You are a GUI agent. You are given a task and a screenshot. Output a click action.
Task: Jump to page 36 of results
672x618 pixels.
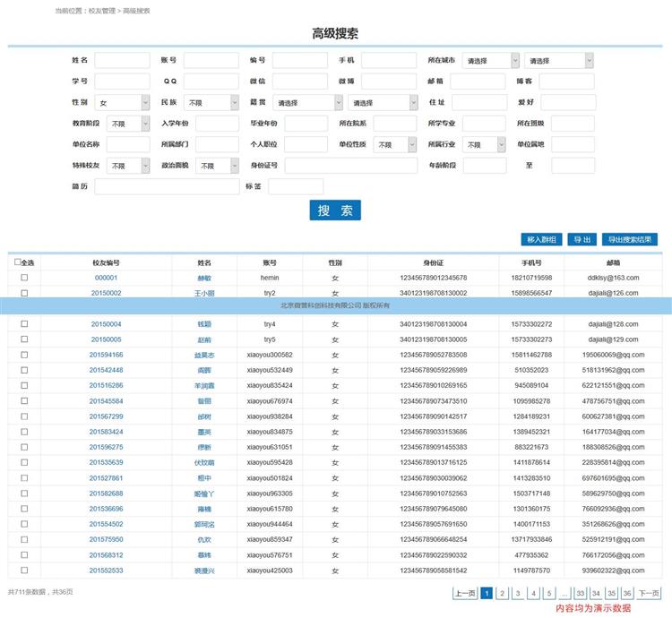(612, 593)
